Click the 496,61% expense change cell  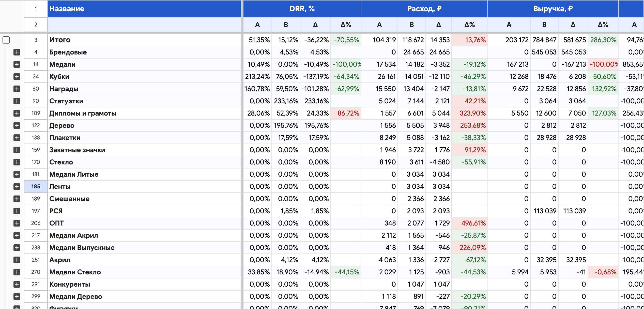point(470,223)
